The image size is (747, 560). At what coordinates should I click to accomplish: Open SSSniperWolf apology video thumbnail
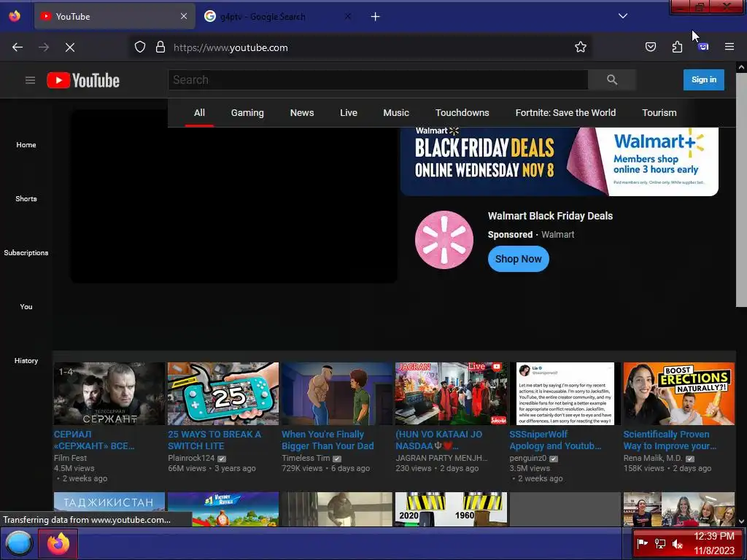[x=565, y=393]
